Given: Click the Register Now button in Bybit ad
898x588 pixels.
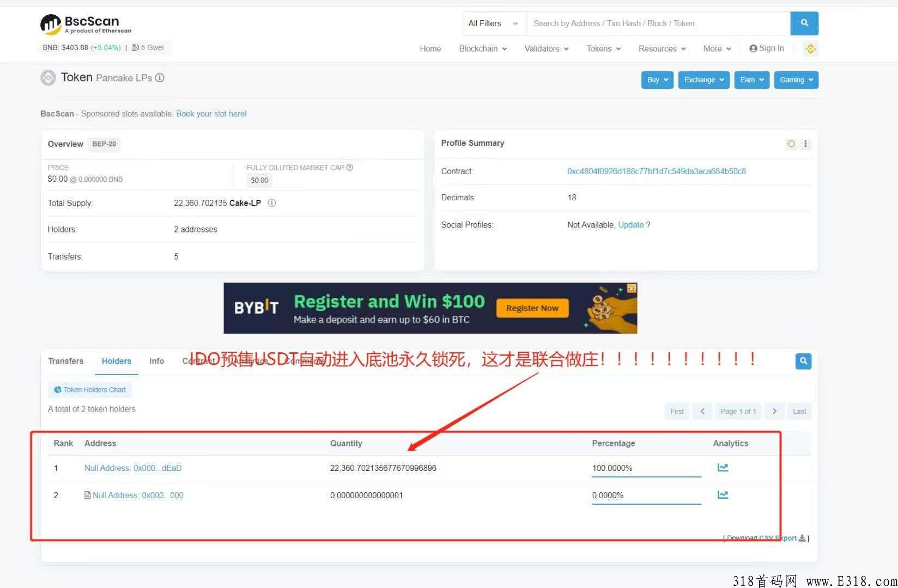Looking at the screenshot, I should tap(532, 308).
